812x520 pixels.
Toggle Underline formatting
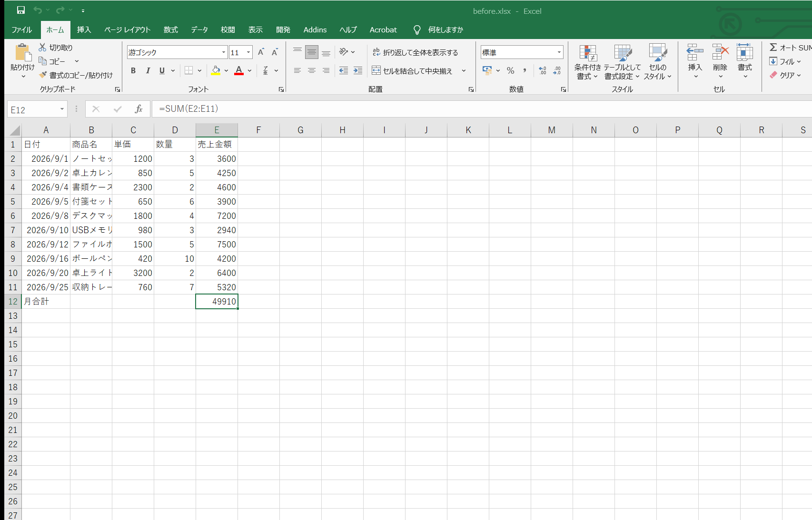pyautogui.click(x=162, y=70)
